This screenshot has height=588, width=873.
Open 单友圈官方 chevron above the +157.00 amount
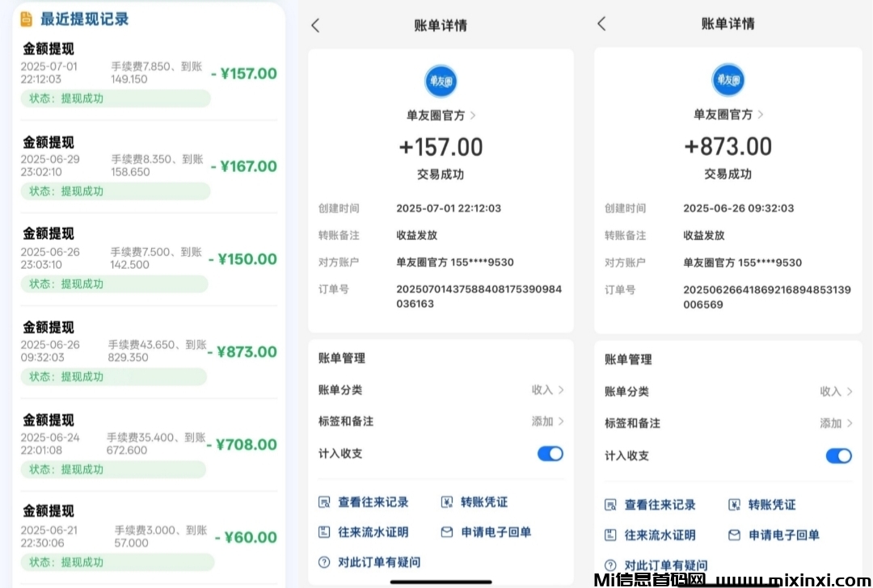(473, 115)
